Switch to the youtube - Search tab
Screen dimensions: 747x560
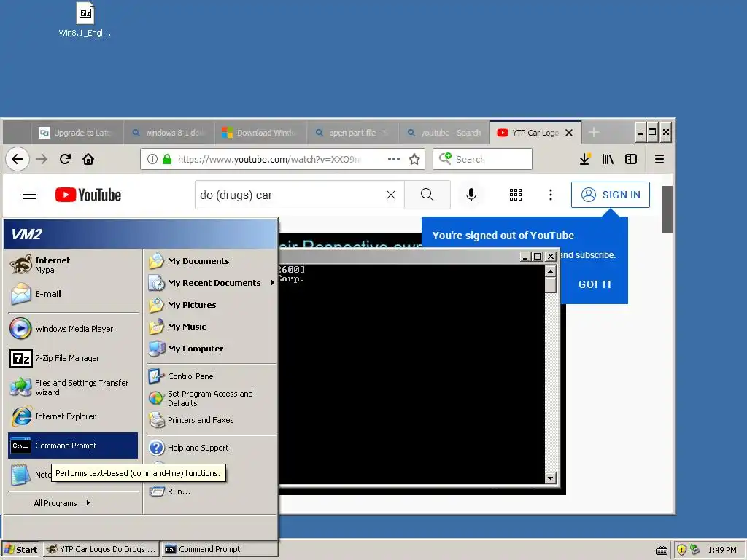click(x=444, y=133)
